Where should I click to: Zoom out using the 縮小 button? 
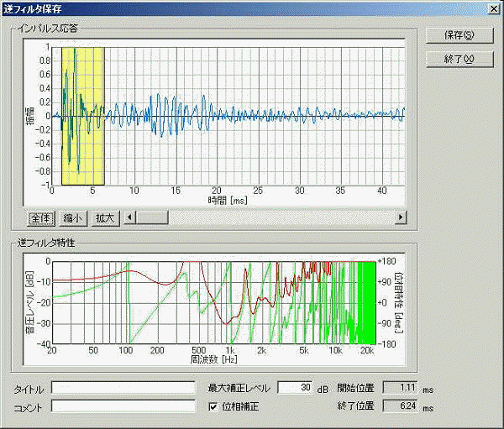click(x=73, y=218)
